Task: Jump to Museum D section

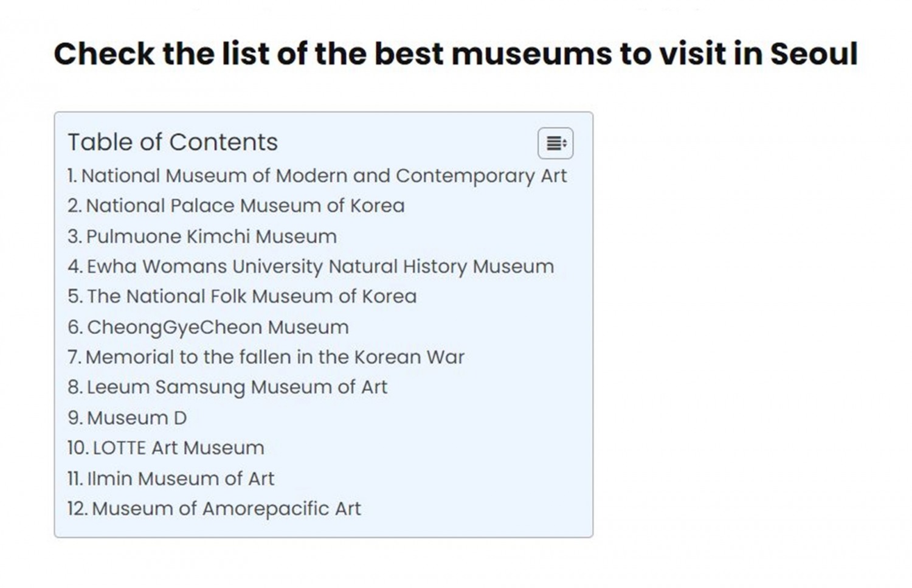Action: tap(137, 418)
